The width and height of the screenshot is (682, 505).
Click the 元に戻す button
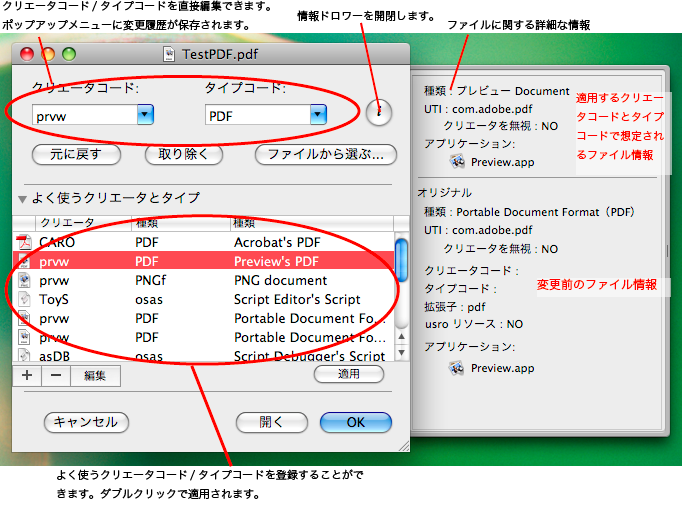(x=76, y=154)
